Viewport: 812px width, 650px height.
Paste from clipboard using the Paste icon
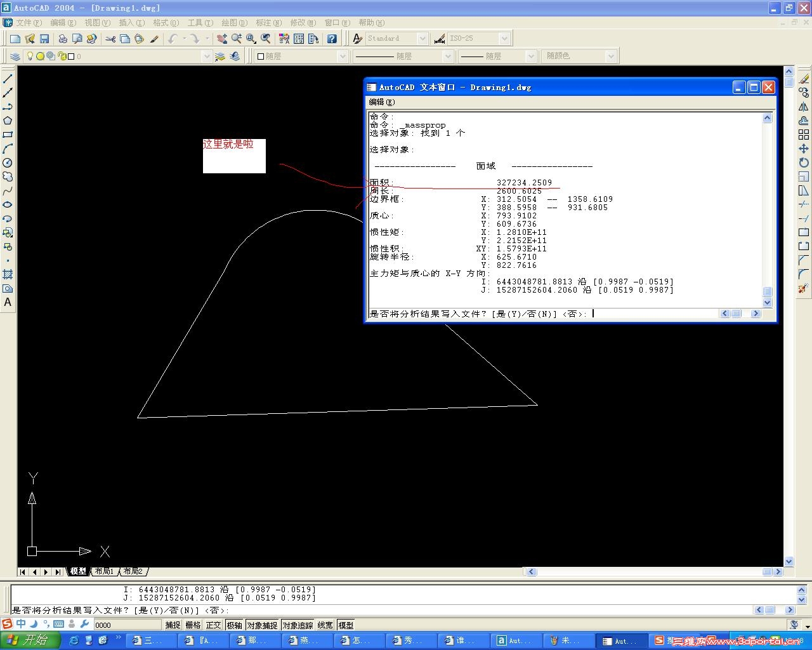pos(140,39)
